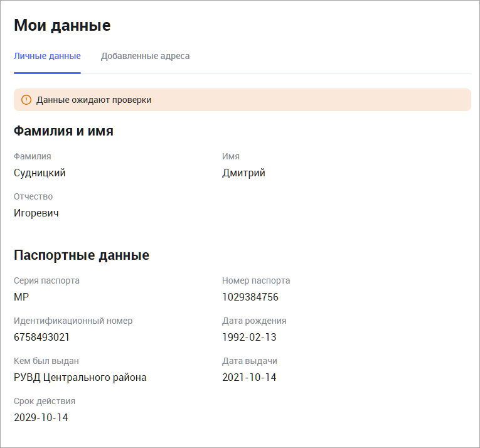The image size is (480, 448).
Task: Click the Паспортные данные section heading
Action: pos(82,255)
